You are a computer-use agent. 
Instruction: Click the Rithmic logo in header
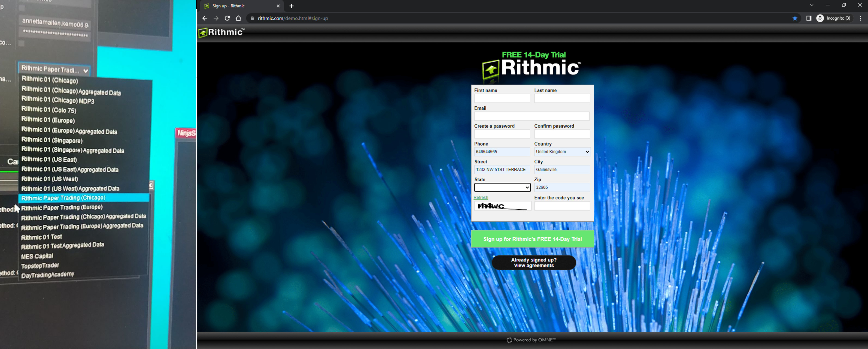(x=221, y=32)
